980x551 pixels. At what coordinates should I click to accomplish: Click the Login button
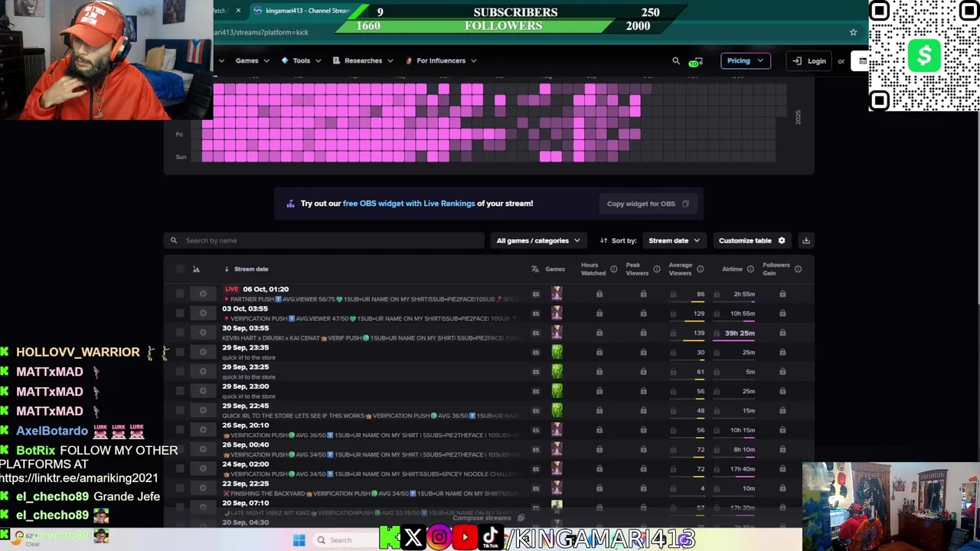810,61
